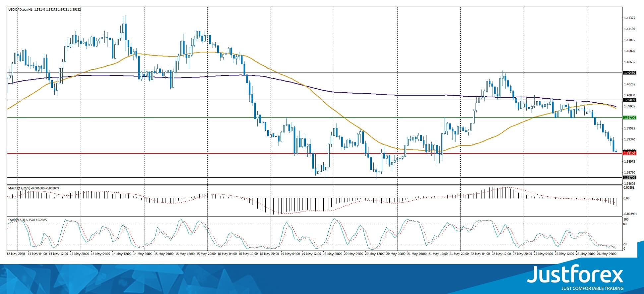
Task: Click the 1.38975 price axis label
Action: click(629, 162)
